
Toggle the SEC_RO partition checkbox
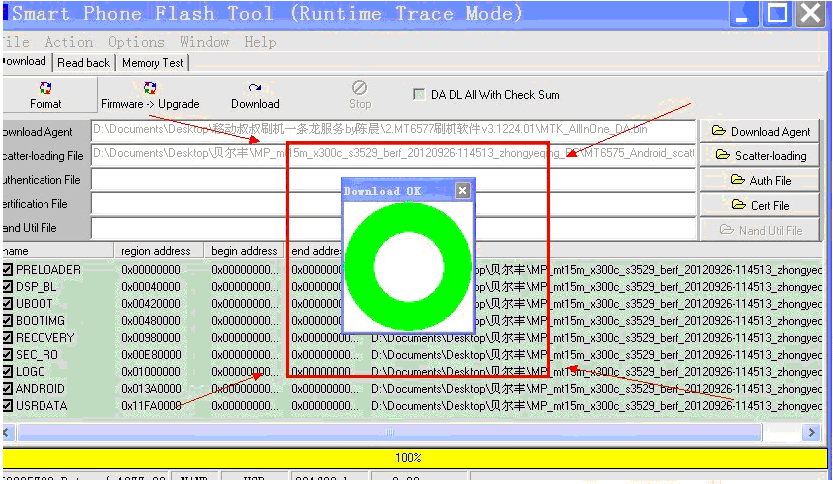[x=7, y=354]
